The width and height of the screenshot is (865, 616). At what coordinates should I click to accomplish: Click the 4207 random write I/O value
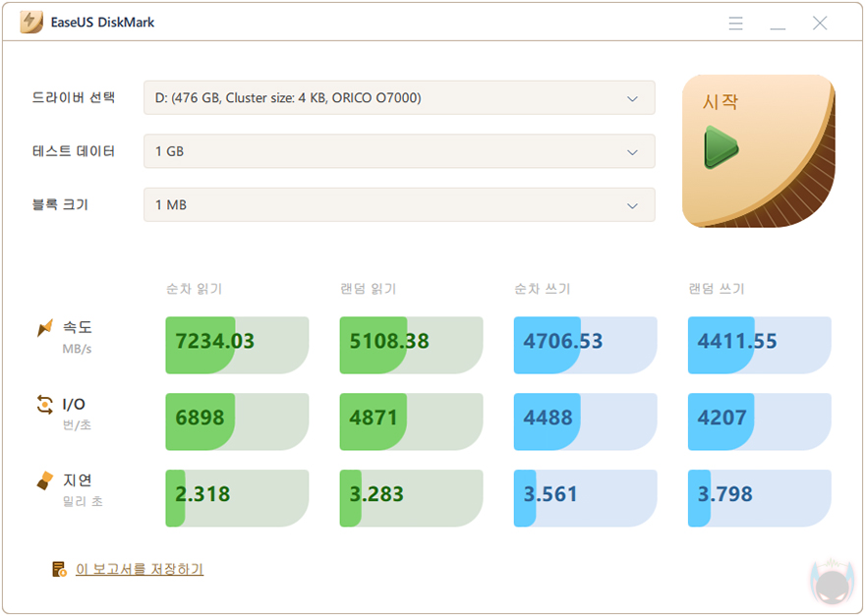722,418
